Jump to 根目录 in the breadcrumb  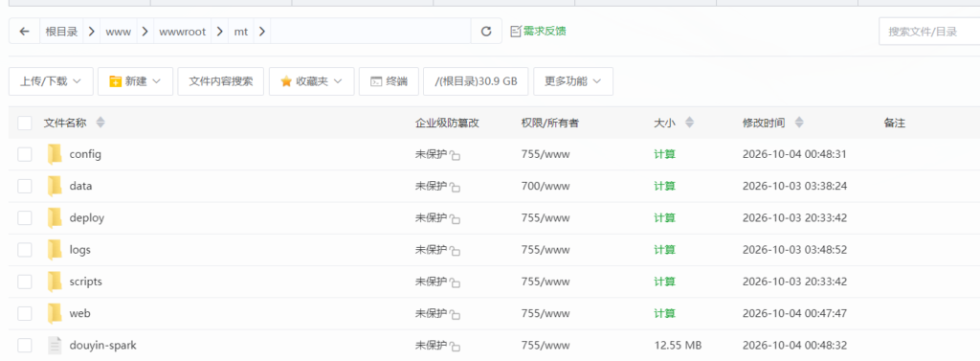coord(61,32)
